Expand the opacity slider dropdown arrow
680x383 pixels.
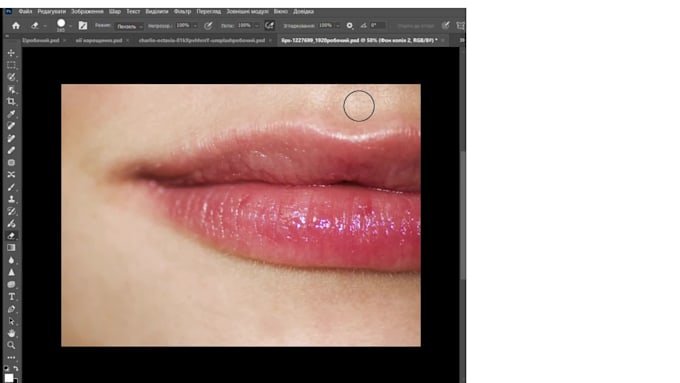click(x=195, y=26)
